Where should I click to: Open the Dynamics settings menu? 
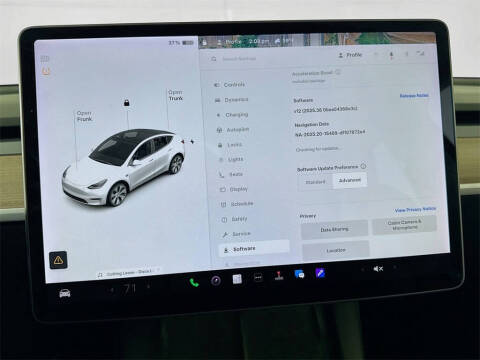click(x=232, y=100)
